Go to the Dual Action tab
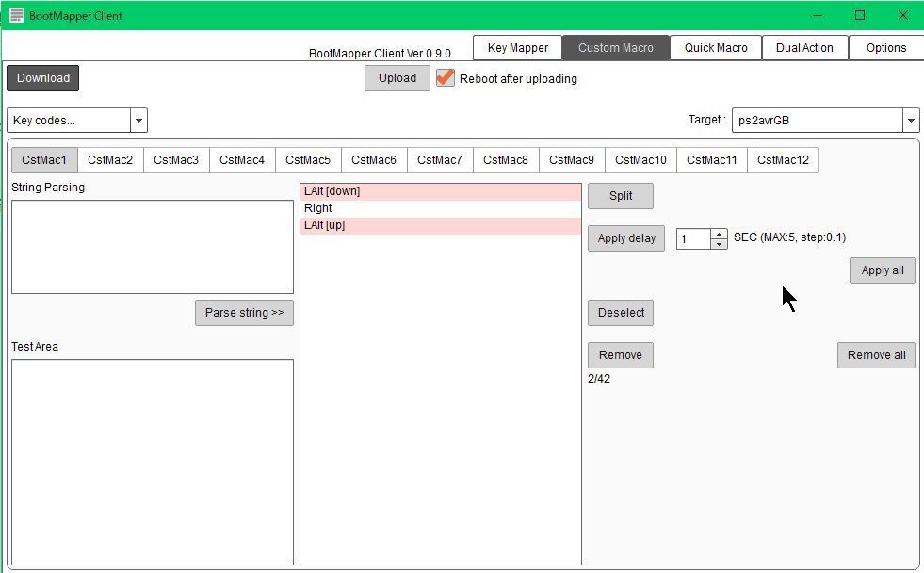The image size is (924, 573). coord(804,48)
